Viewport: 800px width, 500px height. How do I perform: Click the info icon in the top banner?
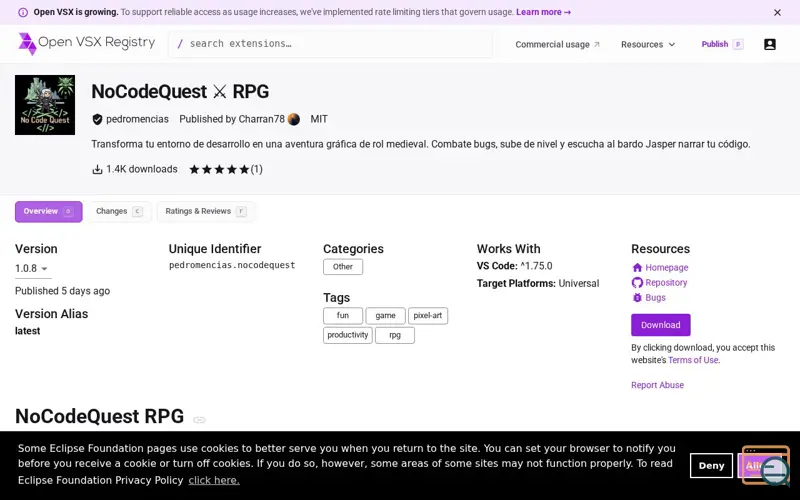tap(23, 12)
